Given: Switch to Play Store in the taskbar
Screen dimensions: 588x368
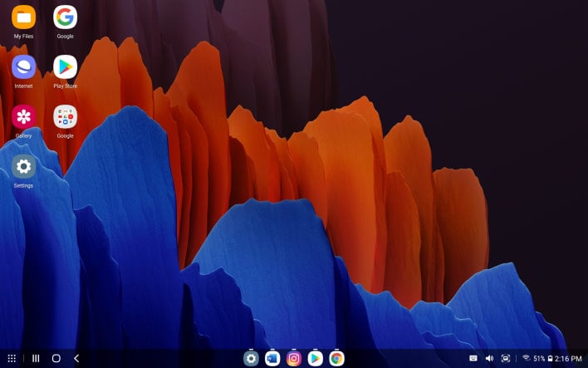Looking at the screenshot, I should (x=316, y=358).
